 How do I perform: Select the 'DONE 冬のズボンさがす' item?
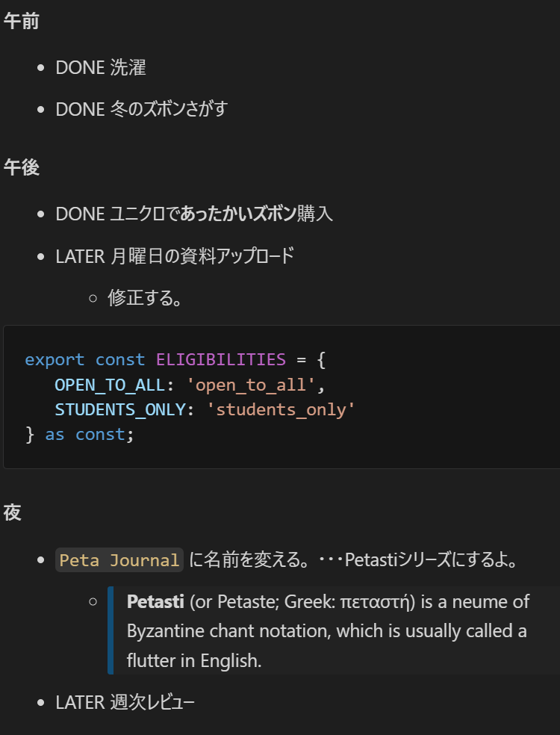click(142, 110)
